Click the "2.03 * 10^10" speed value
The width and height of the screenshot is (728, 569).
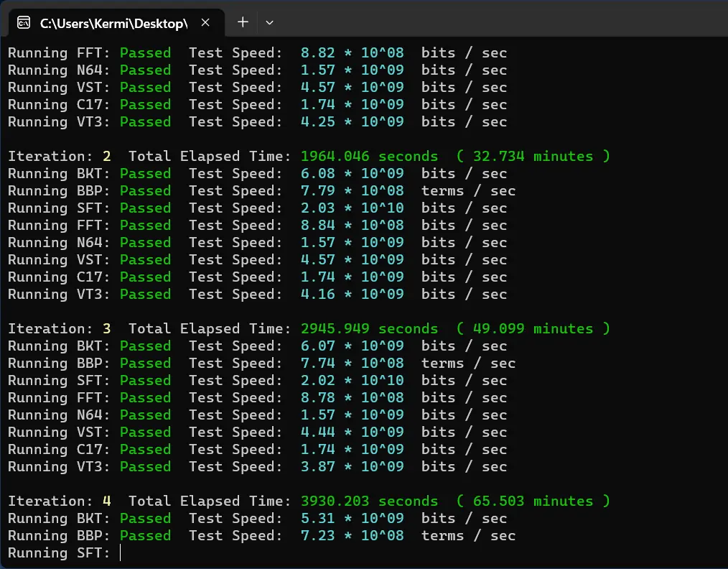[352, 208]
